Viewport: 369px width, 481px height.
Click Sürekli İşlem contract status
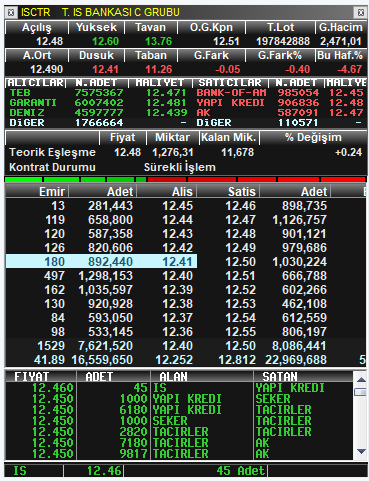click(180, 167)
